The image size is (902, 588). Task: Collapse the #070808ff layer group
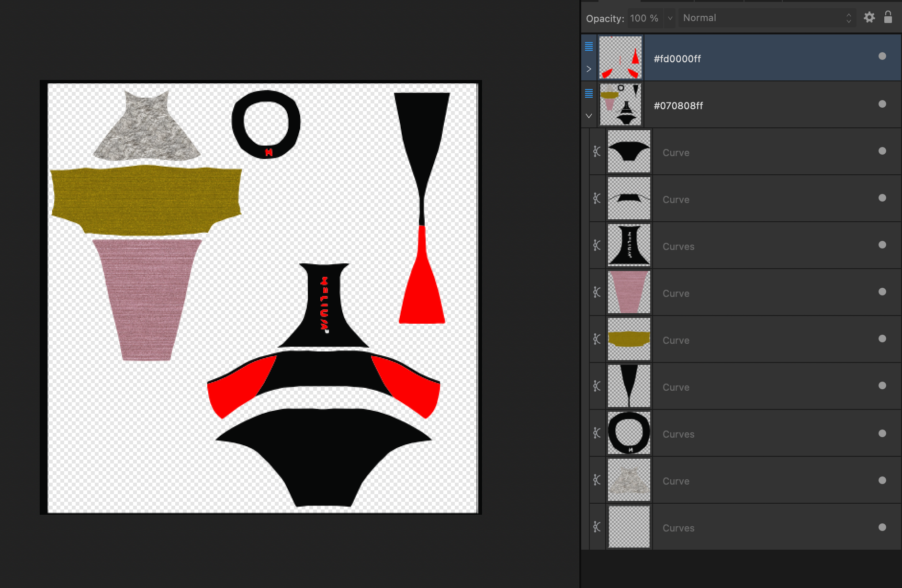point(589,116)
